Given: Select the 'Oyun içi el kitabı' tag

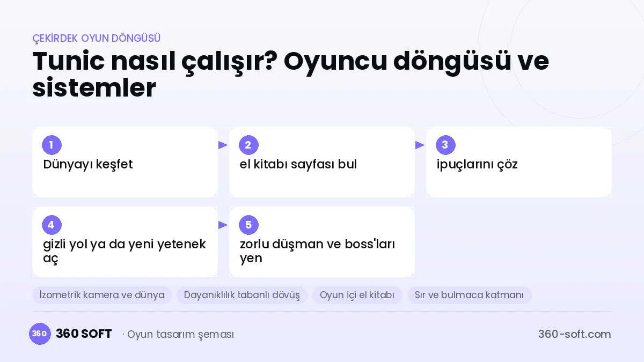Looking at the screenshot, I should 357,295.
